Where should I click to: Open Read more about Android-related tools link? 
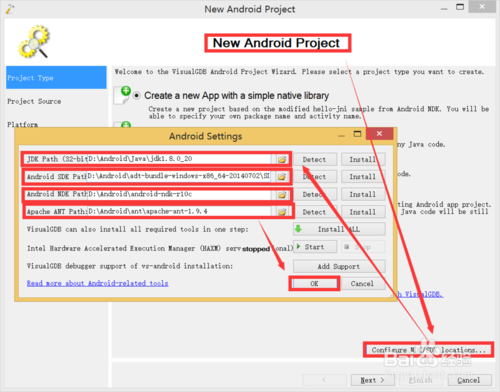pos(98,283)
